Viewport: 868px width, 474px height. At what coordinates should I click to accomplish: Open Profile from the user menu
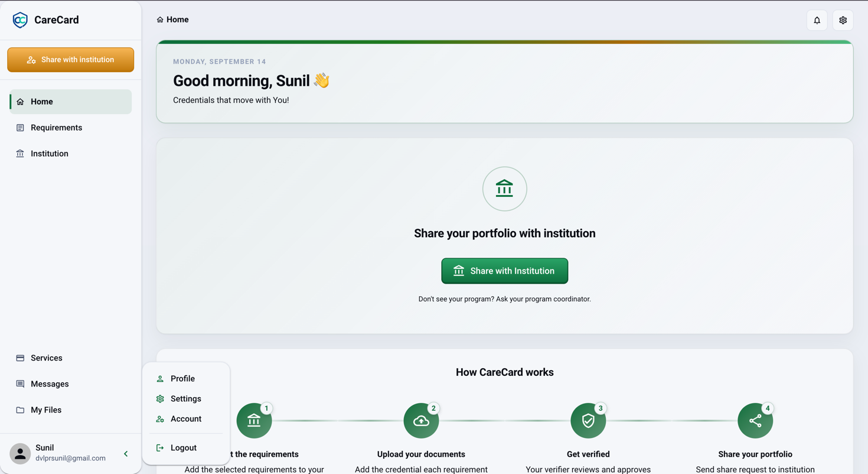click(186, 379)
